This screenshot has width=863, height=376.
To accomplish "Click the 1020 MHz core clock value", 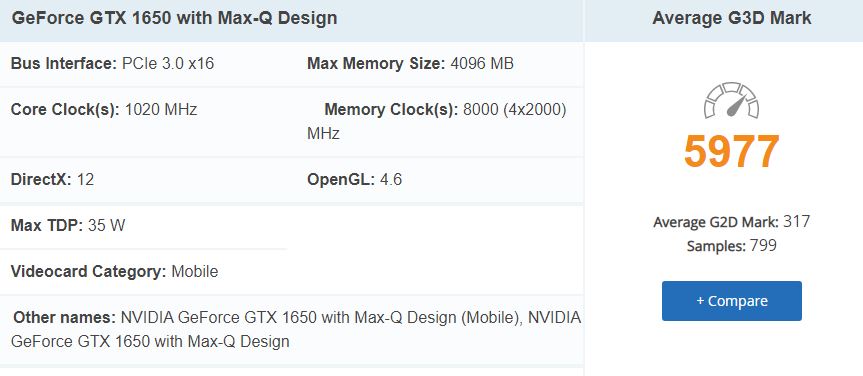I will point(161,110).
